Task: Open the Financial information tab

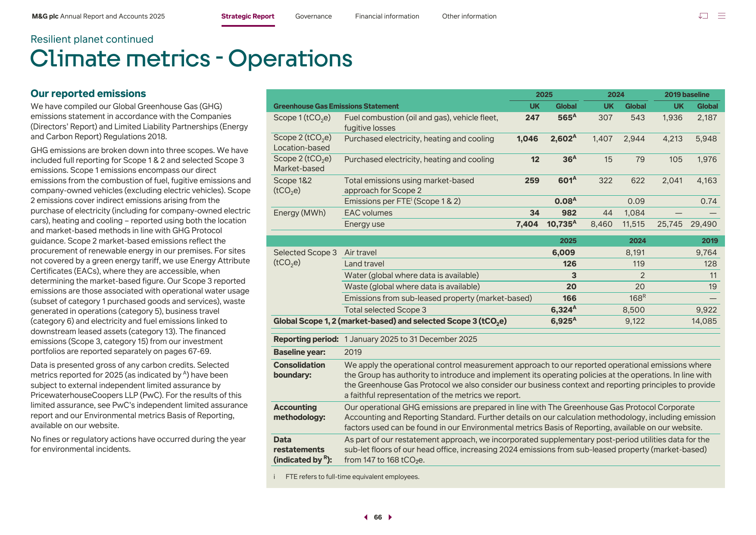Action: pos(387,16)
